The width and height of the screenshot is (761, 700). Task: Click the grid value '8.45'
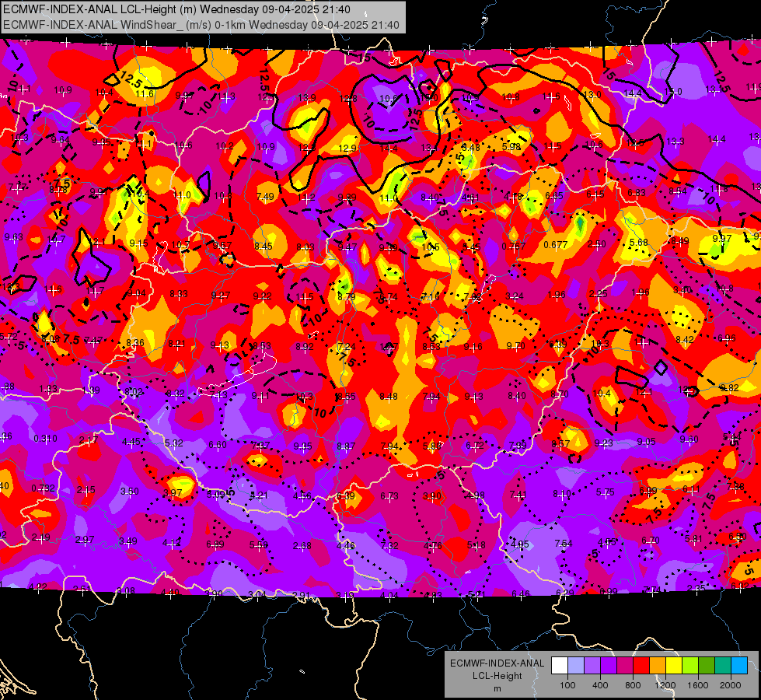coord(264,247)
